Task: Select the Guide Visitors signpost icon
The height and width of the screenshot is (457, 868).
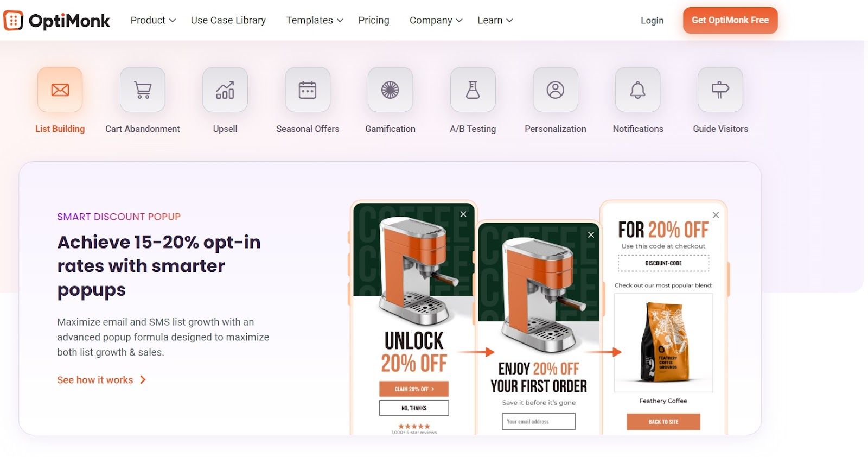Action: [720, 90]
